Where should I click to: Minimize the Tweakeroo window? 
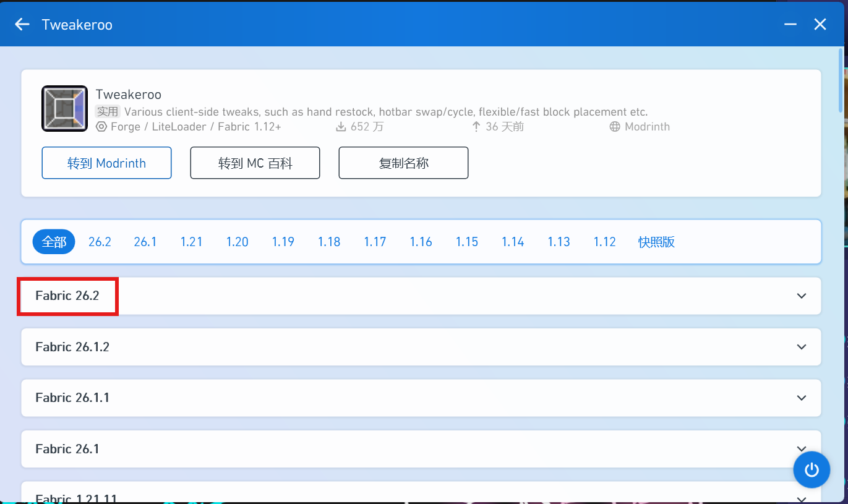[790, 24]
